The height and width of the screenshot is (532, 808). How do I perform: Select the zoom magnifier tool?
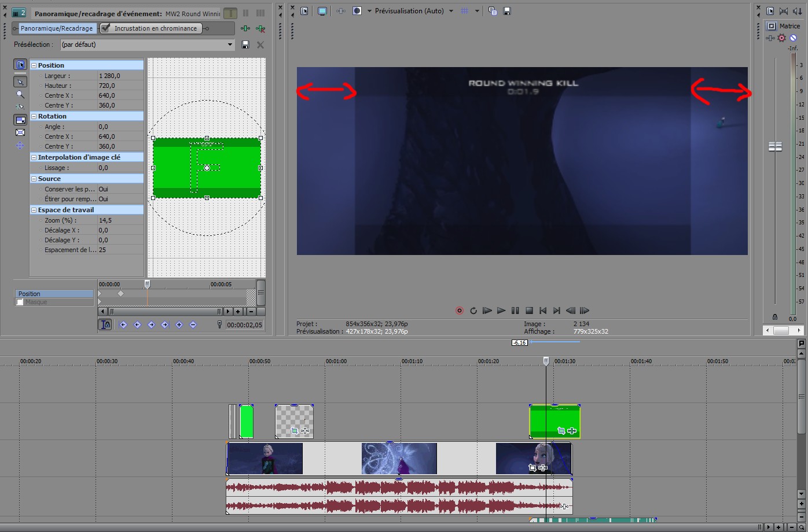point(20,94)
